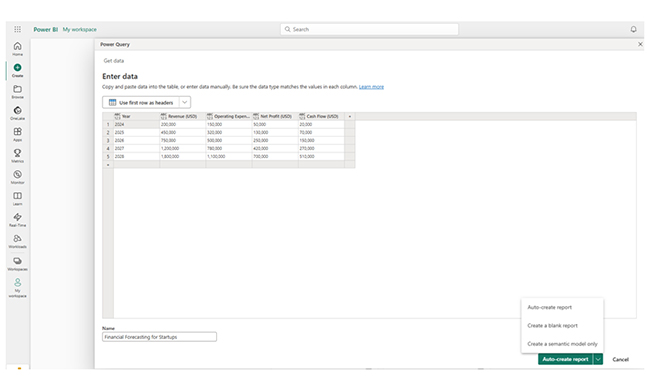The image size is (650, 389).
Task: Select row number 3 in the table
Action: tap(108, 141)
